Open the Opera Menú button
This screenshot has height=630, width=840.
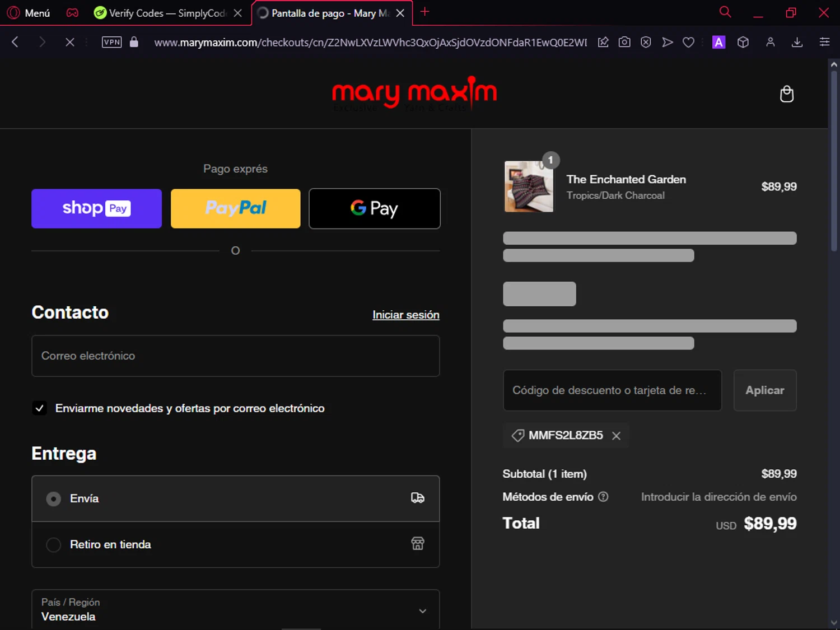point(29,13)
